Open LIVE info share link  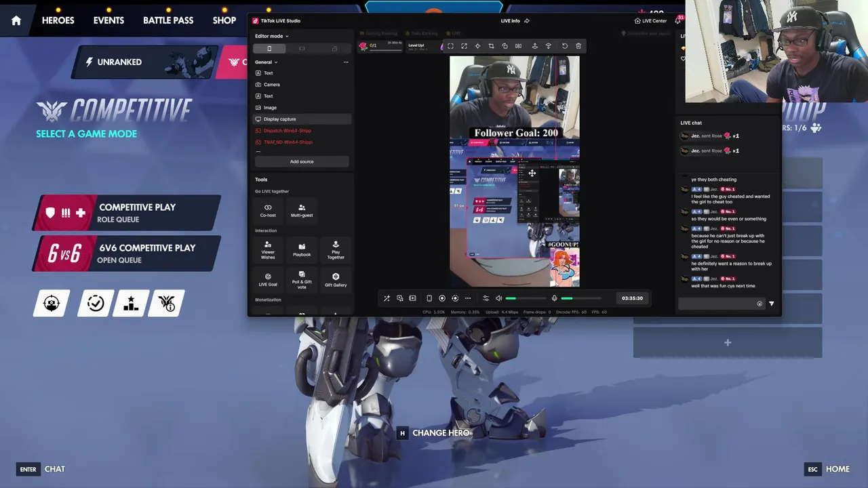(526, 21)
